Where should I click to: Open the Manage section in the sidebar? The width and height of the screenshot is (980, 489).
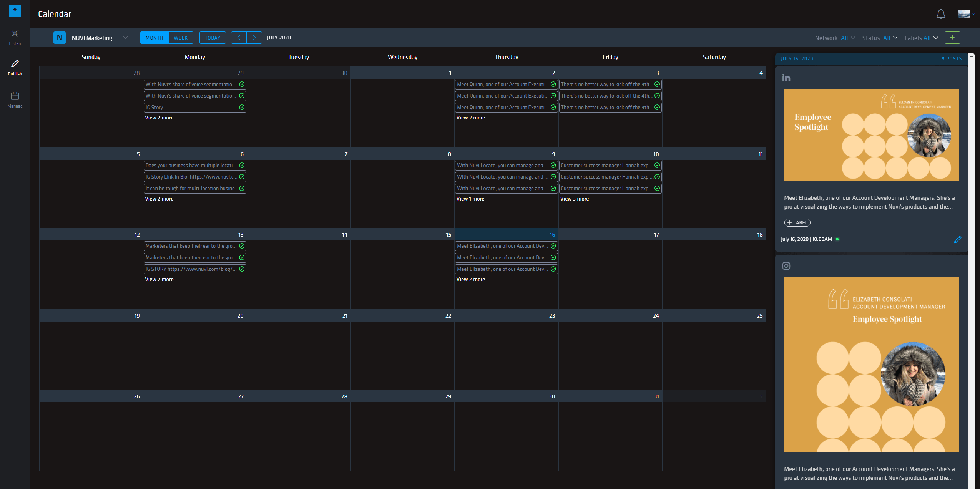15,100
